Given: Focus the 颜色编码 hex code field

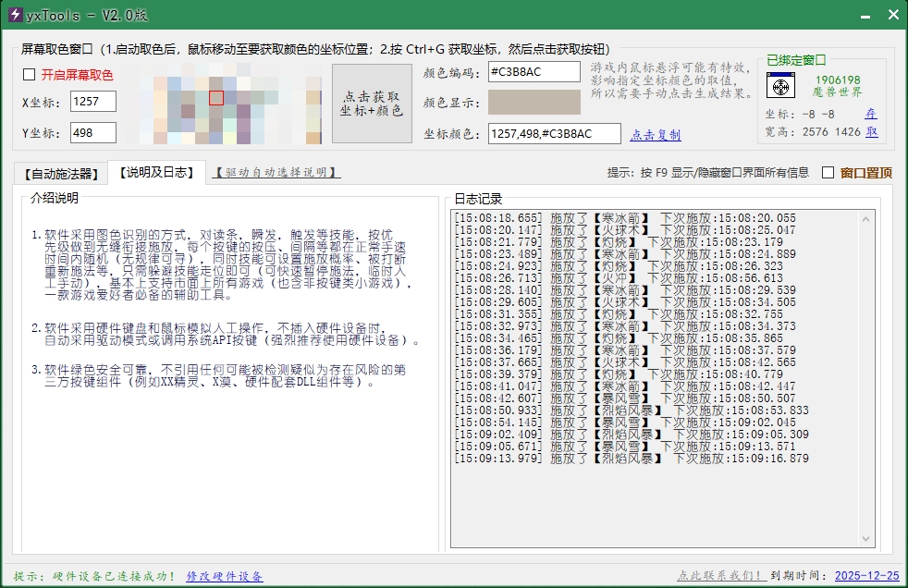Looking at the screenshot, I should pyautogui.click(x=534, y=72).
